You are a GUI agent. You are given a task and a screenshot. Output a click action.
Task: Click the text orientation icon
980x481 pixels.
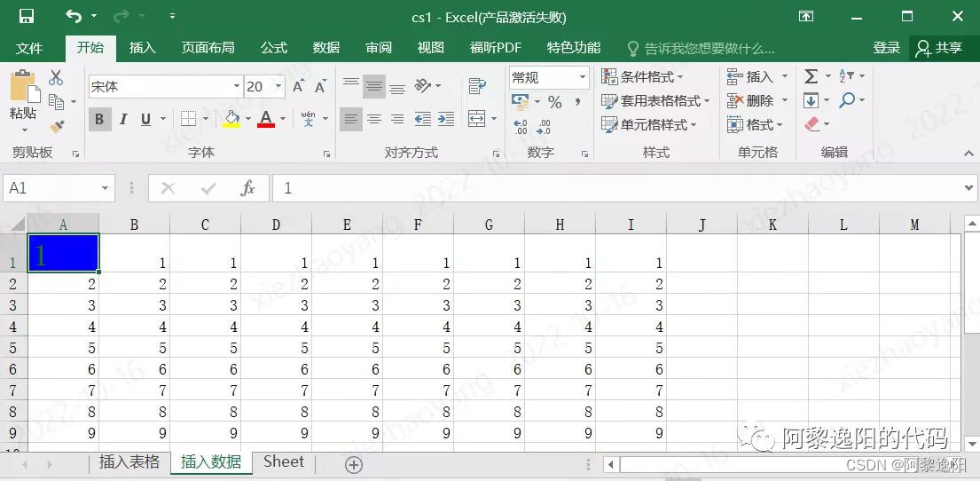(x=423, y=86)
